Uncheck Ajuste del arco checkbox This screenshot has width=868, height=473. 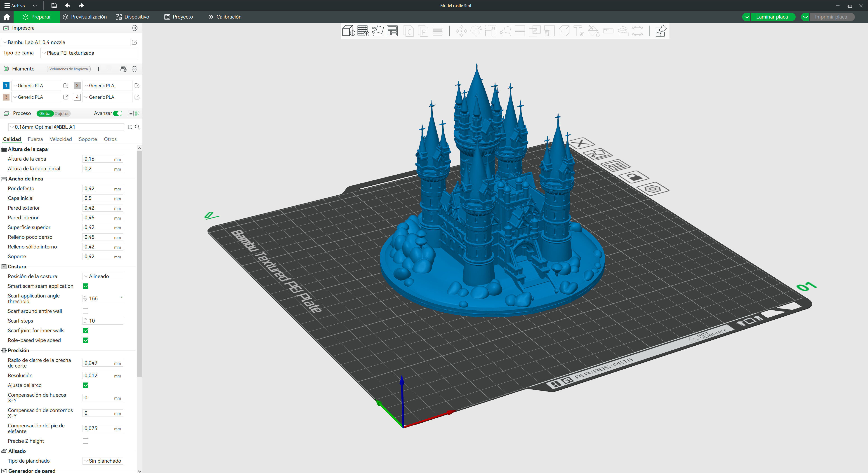(86, 385)
